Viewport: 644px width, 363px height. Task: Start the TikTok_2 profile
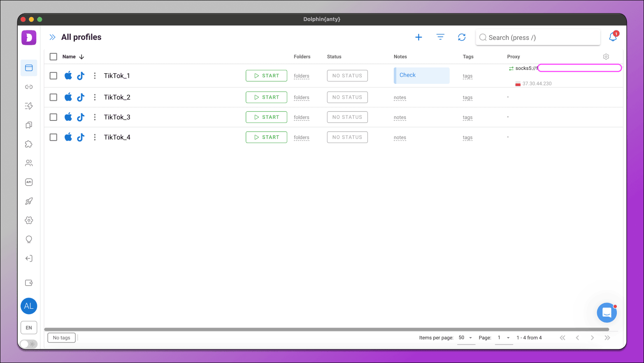click(266, 97)
